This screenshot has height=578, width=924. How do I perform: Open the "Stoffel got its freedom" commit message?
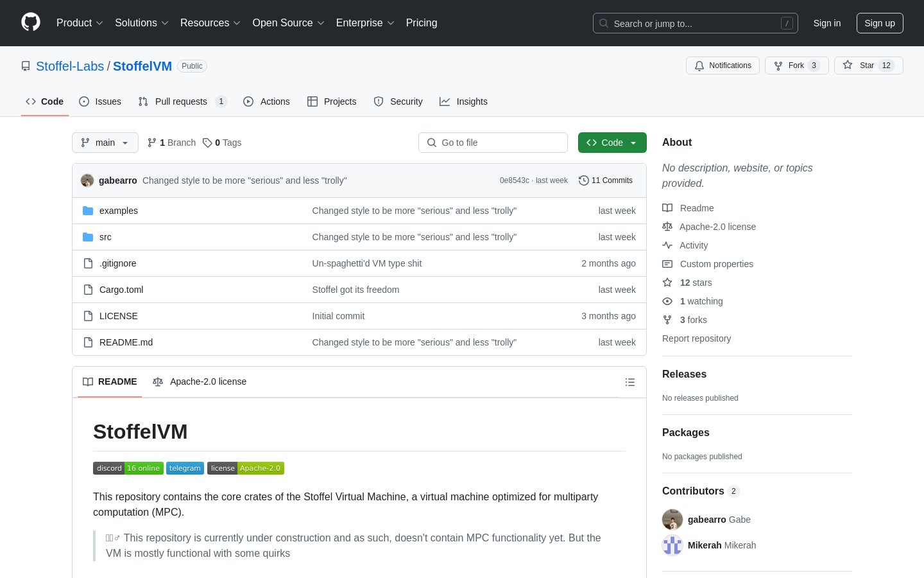click(x=355, y=290)
